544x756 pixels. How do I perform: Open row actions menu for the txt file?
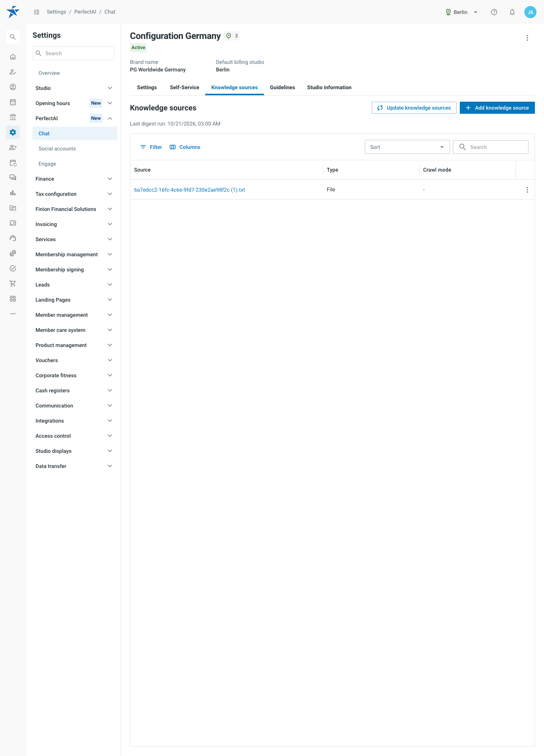coord(527,190)
